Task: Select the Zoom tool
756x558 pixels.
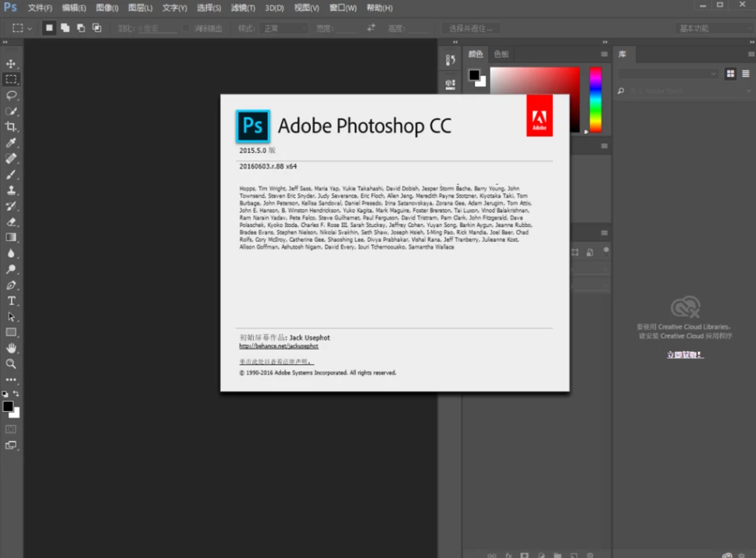Action: tap(11, 364)
